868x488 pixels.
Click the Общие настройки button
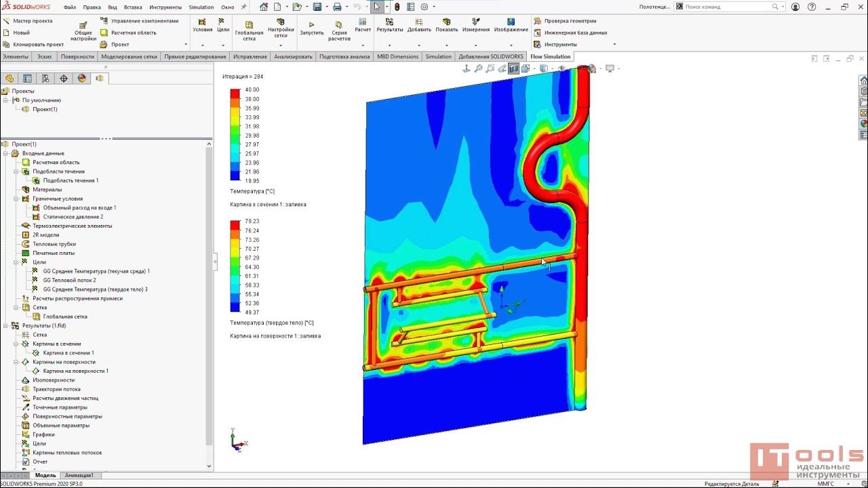click(83, 30)
